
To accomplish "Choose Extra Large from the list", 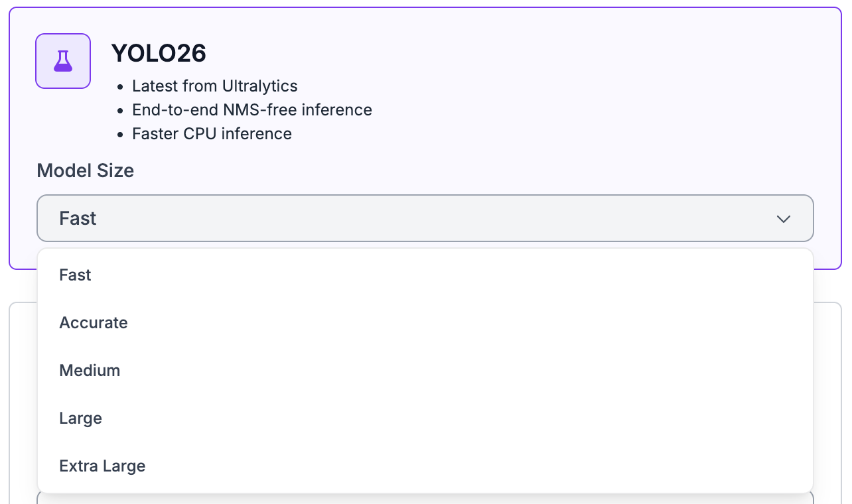I will point(102,466).
